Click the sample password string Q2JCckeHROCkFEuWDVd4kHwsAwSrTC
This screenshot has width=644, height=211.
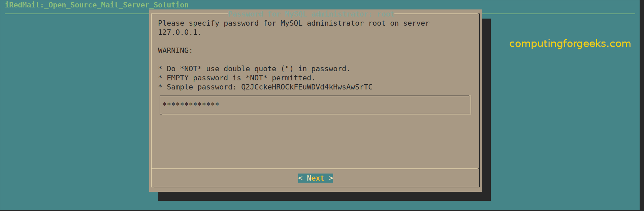[307, 87]
